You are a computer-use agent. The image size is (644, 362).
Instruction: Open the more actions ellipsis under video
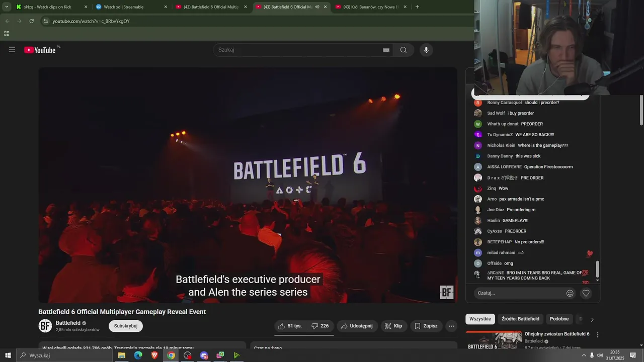(451, 326)
